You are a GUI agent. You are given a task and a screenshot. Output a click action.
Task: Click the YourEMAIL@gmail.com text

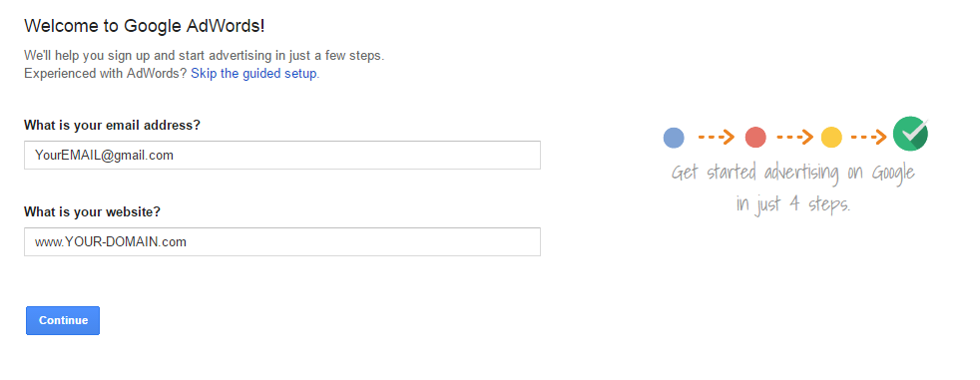pyautogui.click(x=104, y=156)
